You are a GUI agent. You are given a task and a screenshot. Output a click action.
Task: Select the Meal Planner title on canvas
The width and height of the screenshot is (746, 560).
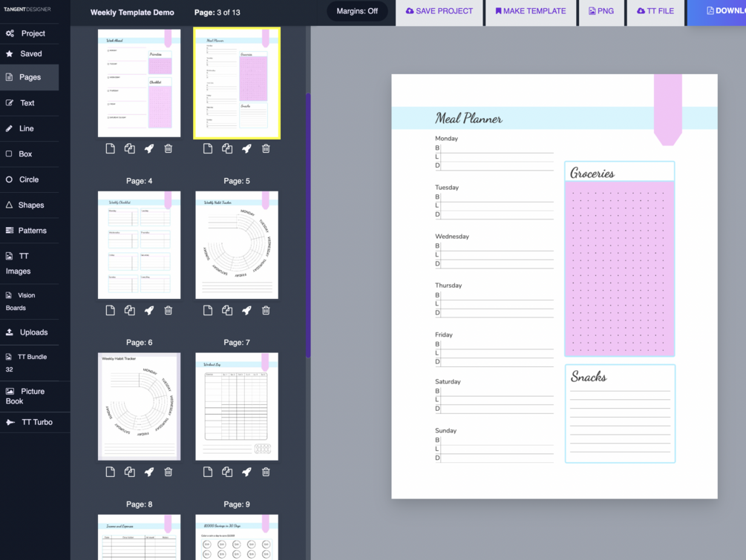click(x=468, y=119)
